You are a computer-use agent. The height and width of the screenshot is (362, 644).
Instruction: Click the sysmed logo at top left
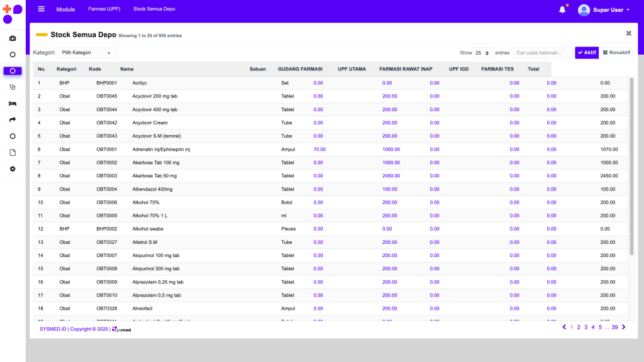(x=13, y=13)
